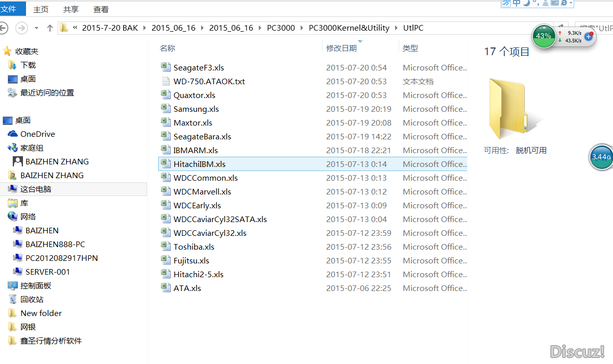Click the 家庭组 homegroup icon
Viewport: 613px width, 364px height.
point(12,148)
